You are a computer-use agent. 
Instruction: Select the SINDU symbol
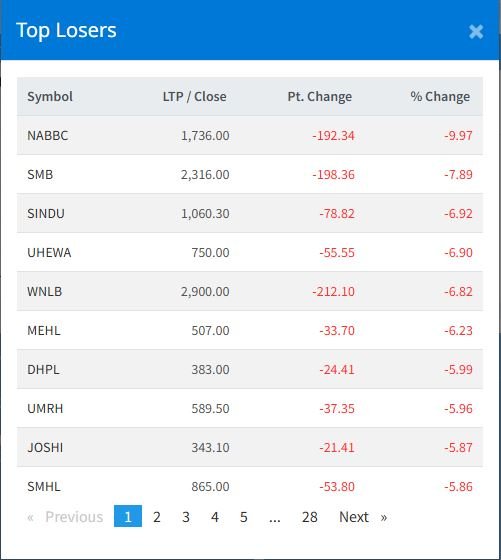tap(46, 214)
